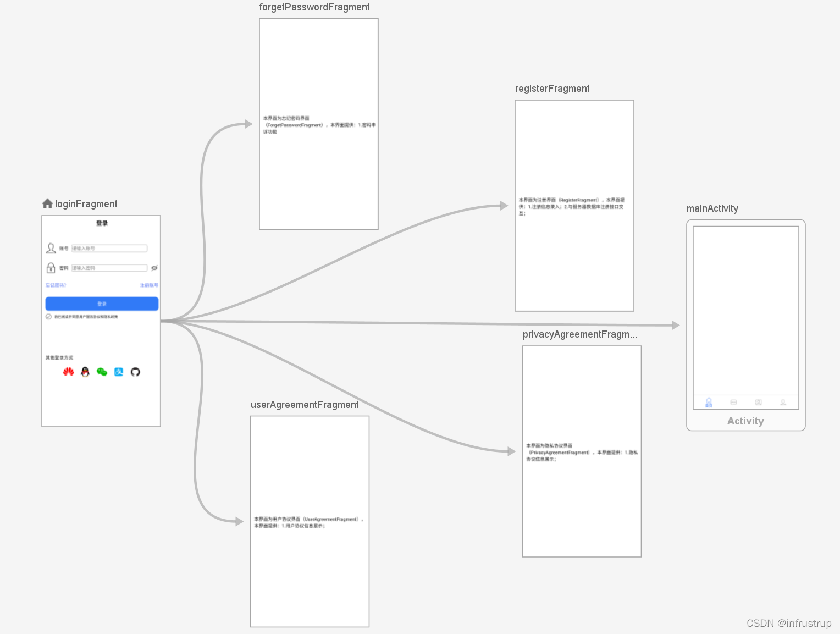Click the description text in registerFragment
The image size is (840, 634).
[572, 207]
